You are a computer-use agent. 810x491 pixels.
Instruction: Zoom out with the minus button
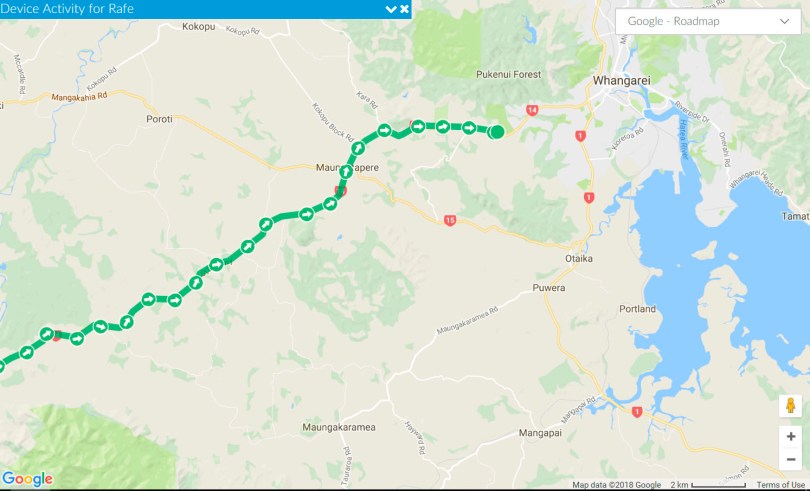pyautogui.click(x=790, y=459)
